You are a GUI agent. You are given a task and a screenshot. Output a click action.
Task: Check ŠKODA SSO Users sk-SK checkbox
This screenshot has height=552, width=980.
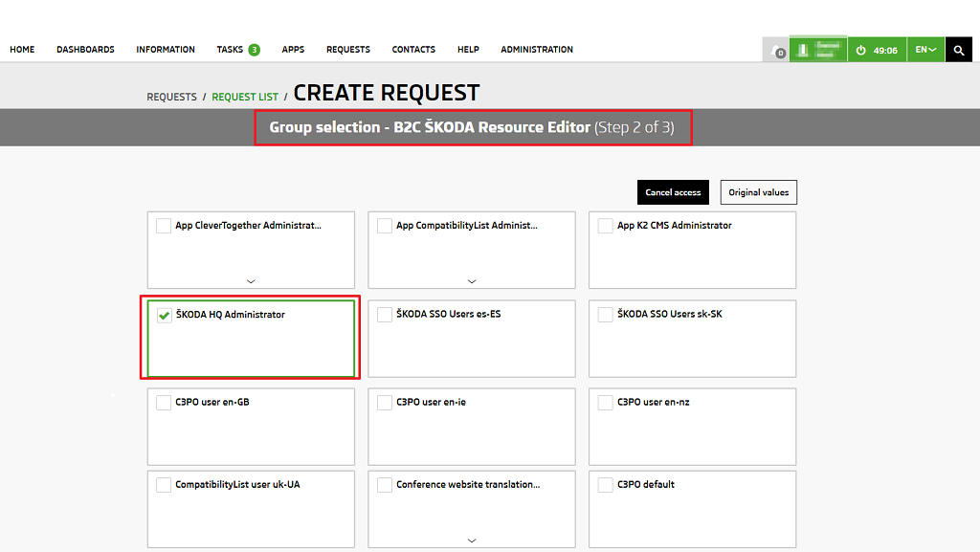[605, 314]
